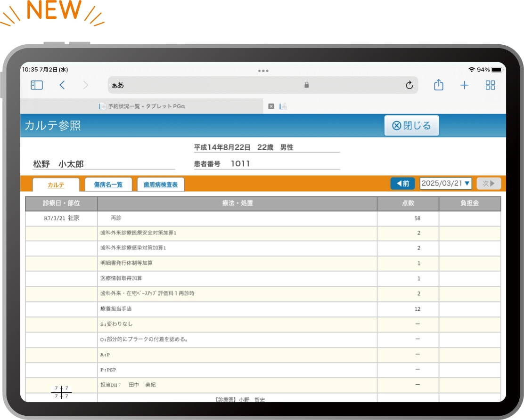The image size is (524, 420).
Task: Expand the 2025/03/21 date dropdown
Action: [445, 184]
